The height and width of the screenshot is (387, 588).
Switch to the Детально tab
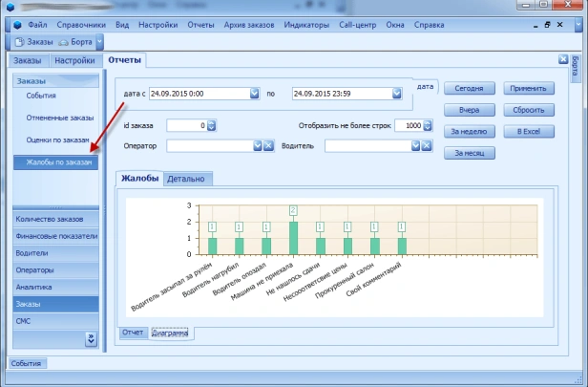pos(187,179)
